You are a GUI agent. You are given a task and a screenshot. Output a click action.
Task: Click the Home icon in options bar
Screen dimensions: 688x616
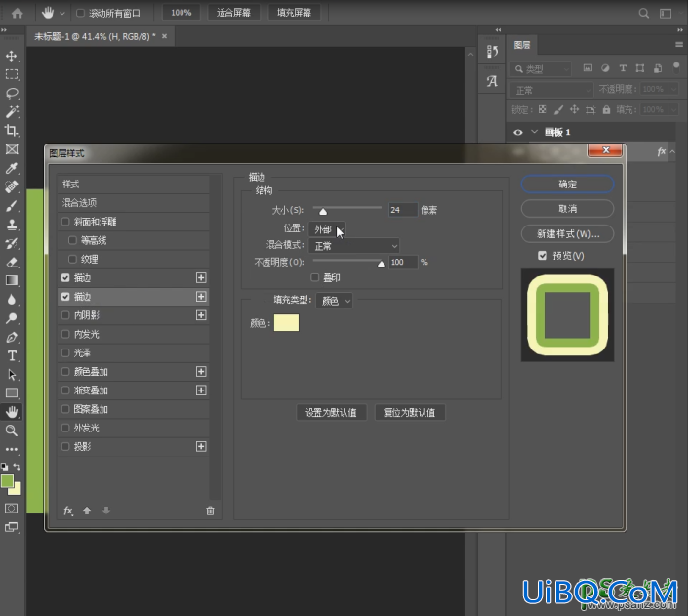pos(18,13)
